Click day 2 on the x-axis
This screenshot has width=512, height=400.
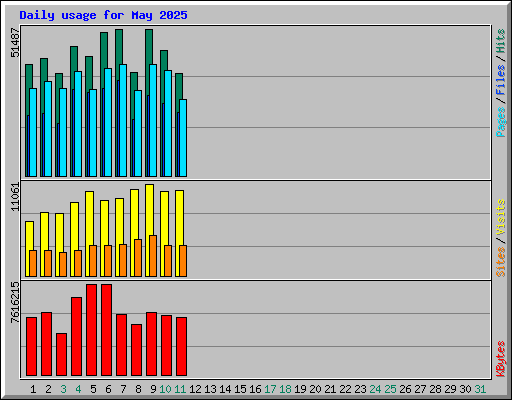[48, 389]
